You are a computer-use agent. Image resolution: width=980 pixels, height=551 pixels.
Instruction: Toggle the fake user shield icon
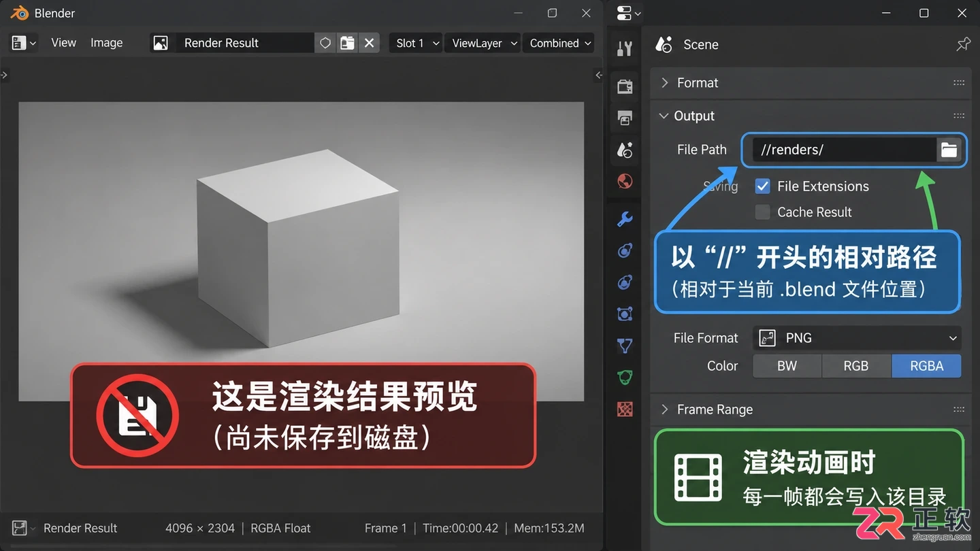[325, 43]
